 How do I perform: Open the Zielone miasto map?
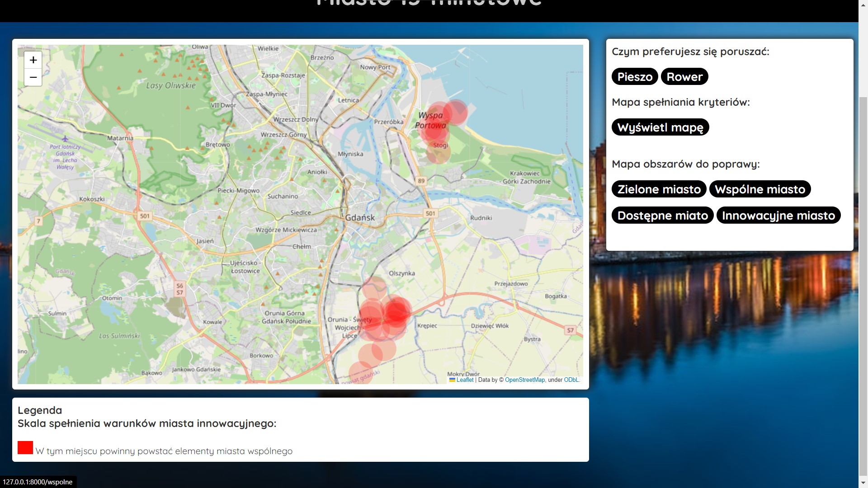click(x=659, y=189)
